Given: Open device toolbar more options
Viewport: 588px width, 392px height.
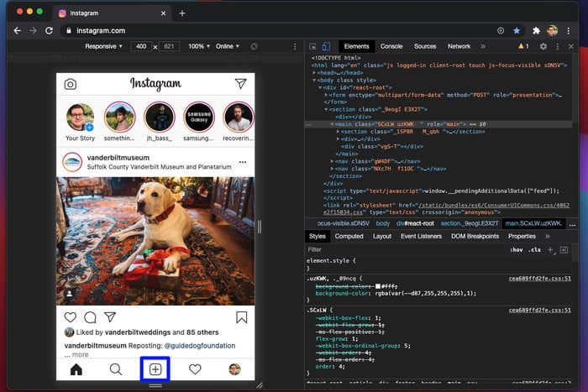Looking at the screenshot, I should point(295,46).
